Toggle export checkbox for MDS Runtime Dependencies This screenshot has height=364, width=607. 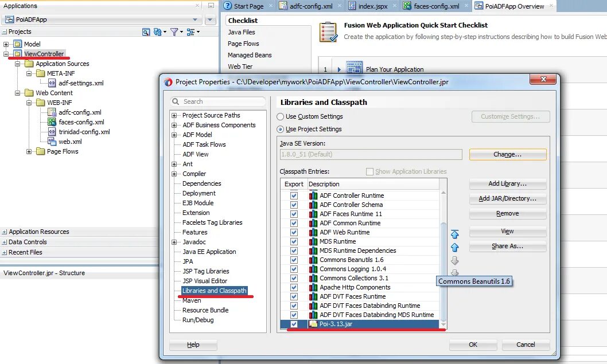(x=294, y=251)
